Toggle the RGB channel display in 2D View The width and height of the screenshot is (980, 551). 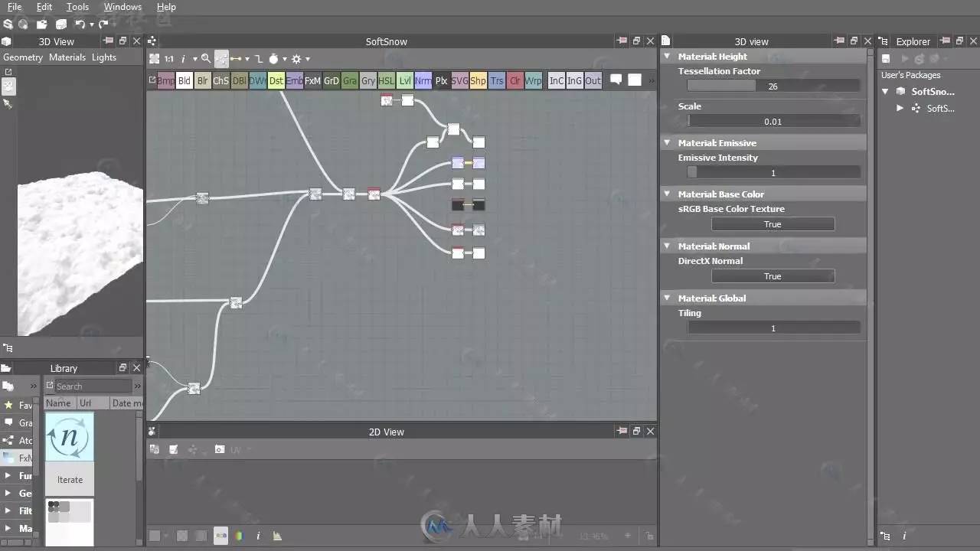220,536
